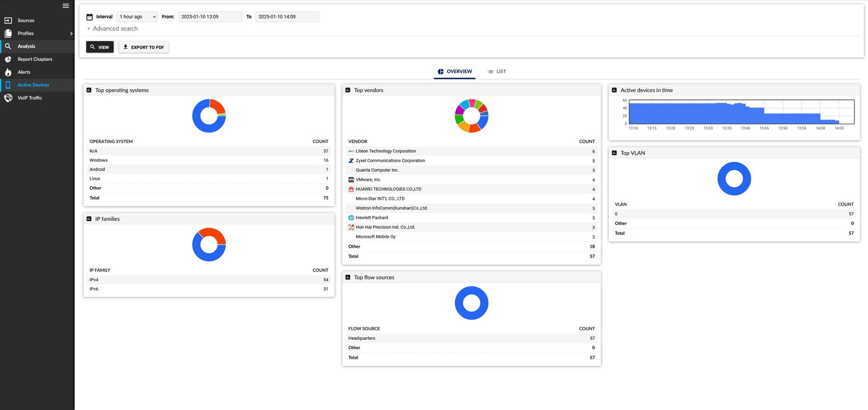Click the Interval calendar icon
Screen dimensions: 868x410
90,17
